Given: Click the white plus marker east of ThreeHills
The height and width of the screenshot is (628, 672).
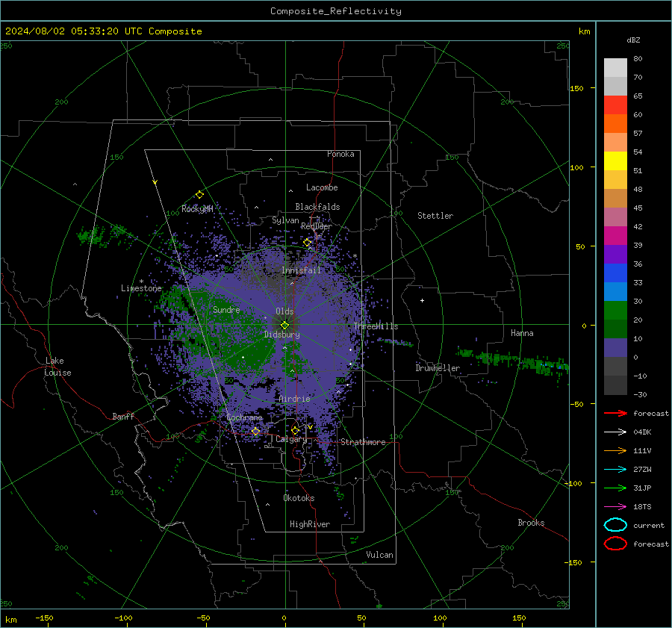Looking at the screenshot, I should point(422,300).
